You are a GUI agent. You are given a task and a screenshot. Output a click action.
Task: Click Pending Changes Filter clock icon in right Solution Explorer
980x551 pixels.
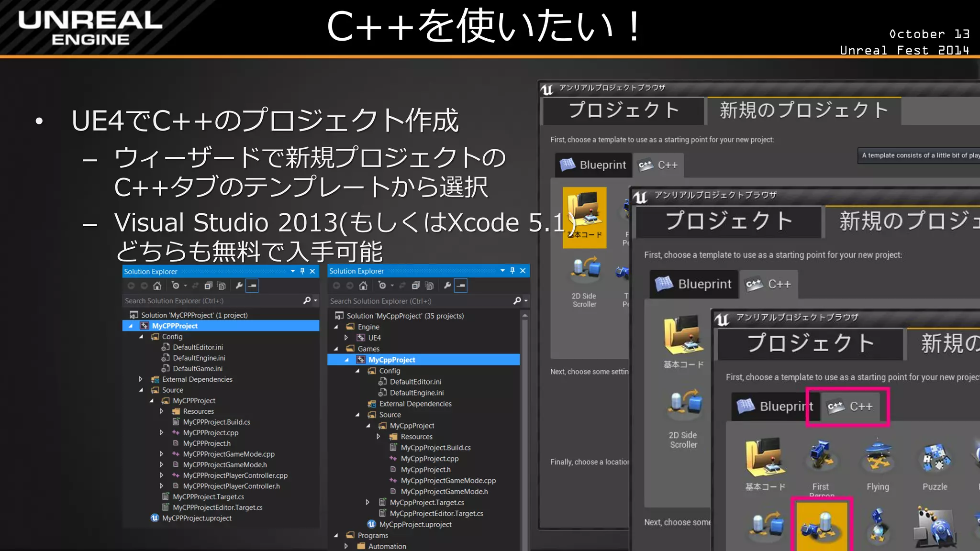(x=382, y=286)
